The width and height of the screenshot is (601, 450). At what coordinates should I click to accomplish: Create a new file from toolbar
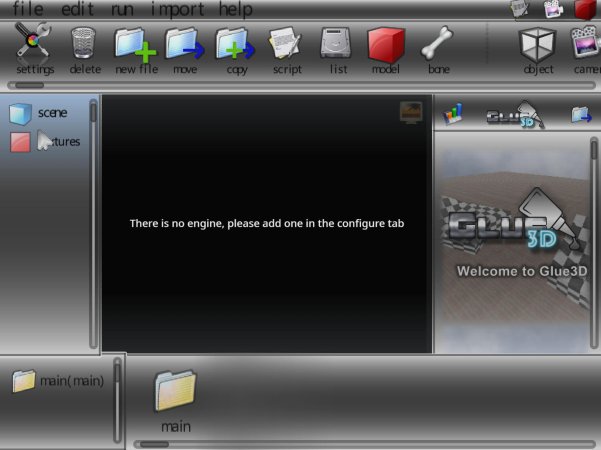tap(135, 46)
